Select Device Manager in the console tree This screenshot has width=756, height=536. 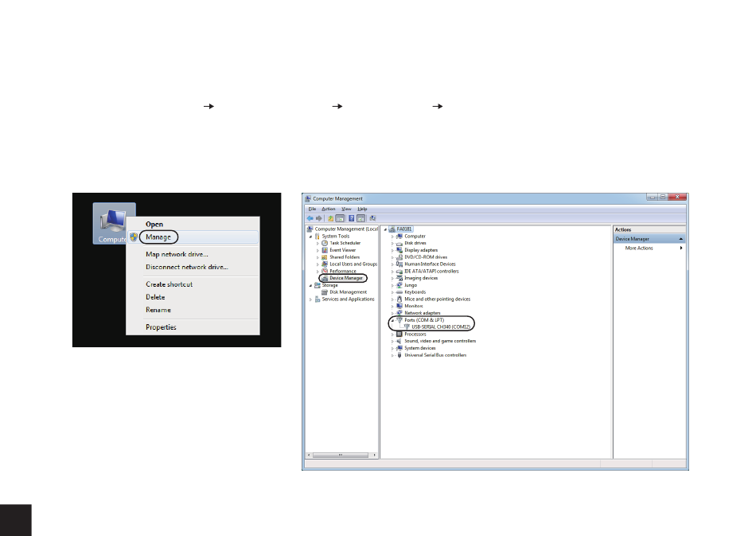tap(346, 279)
